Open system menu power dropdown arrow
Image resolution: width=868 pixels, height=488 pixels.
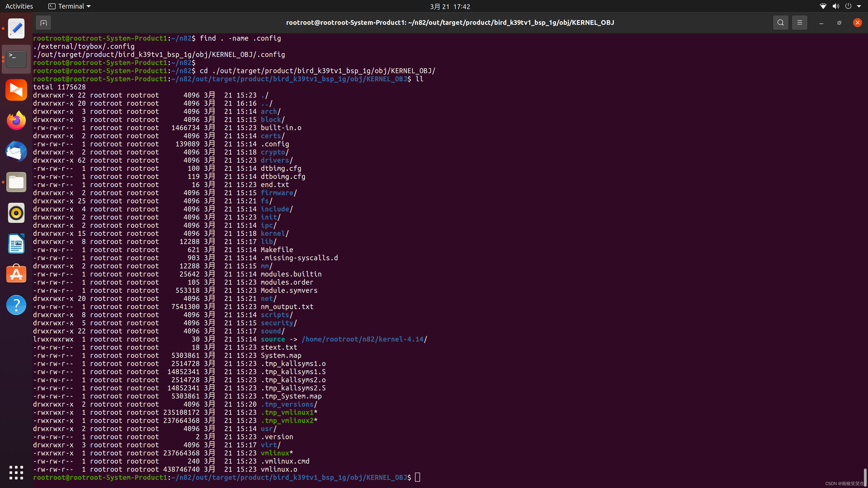click(x=859, y=6)
